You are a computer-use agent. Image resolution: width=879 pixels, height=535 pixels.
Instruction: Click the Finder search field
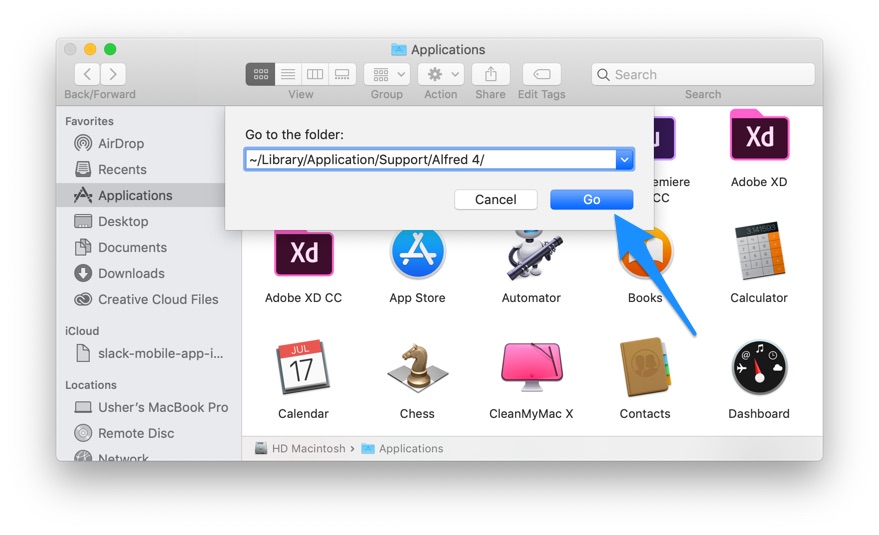click(x=703, y=75)
